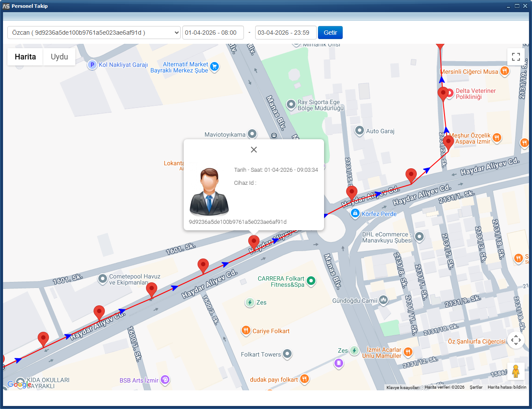Click the Street View pegman icon

[516, 371]
